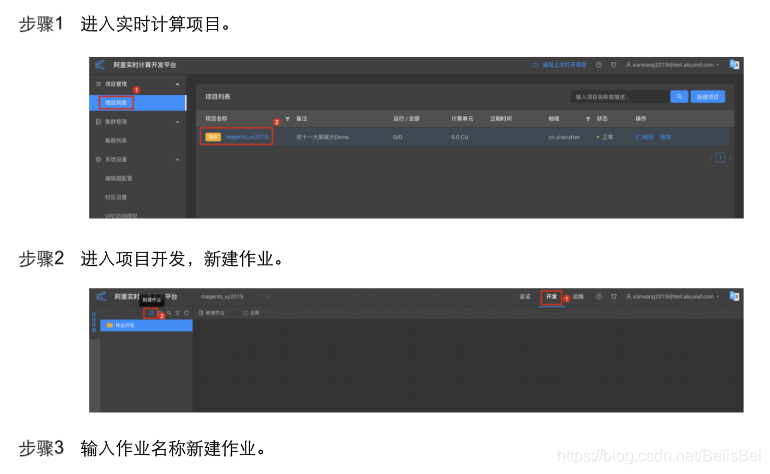Click the vertical 作业开发 side tab
This screenshot has height=474, width=770.
[94, 322]
